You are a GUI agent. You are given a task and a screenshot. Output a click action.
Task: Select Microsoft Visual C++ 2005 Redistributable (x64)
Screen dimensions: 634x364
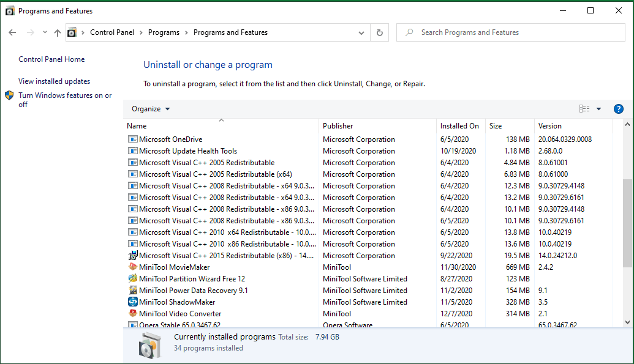216,174
